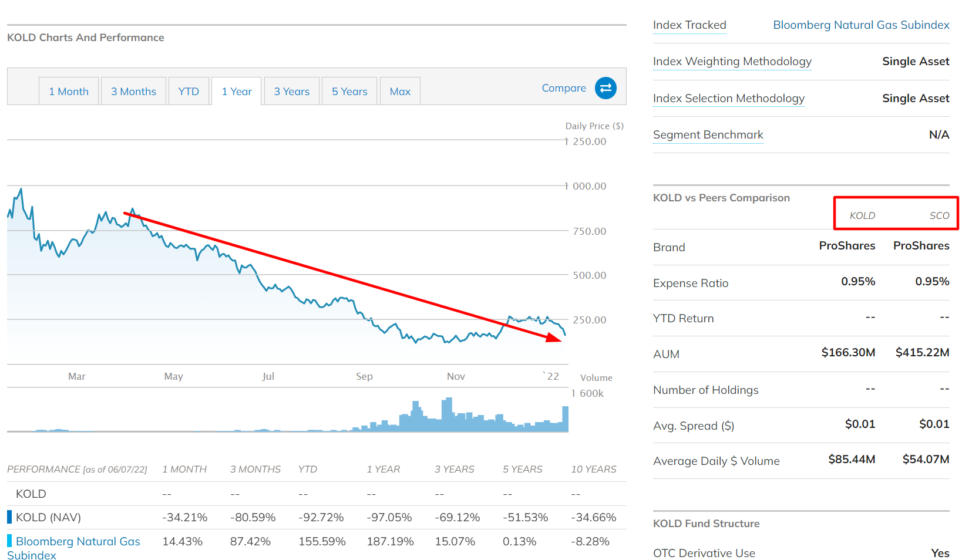This screenshot has height=560, width=962.
Task: Click the subindex 10 years return -8.28%
Action: pyautogui.click(x=590, y=541)
